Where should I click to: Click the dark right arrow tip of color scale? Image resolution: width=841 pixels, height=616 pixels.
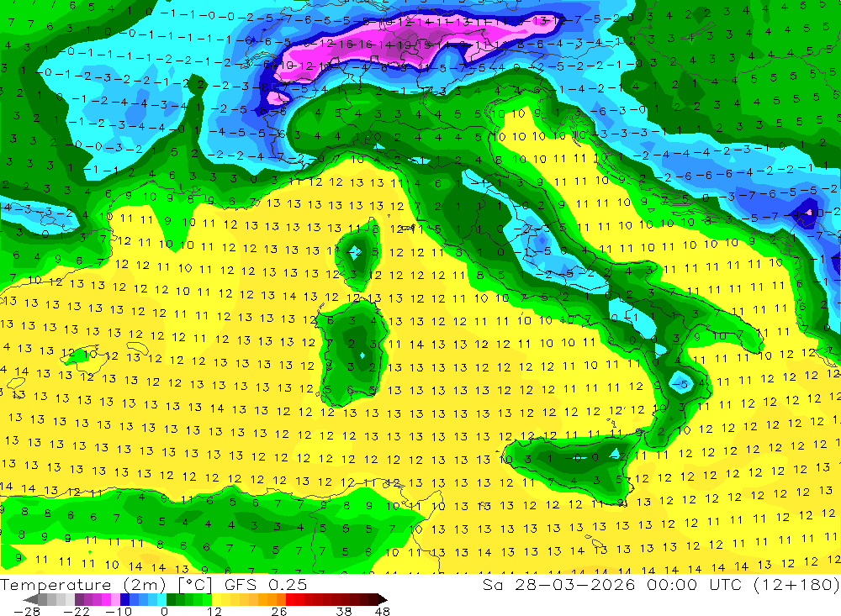tap(381, 599)
